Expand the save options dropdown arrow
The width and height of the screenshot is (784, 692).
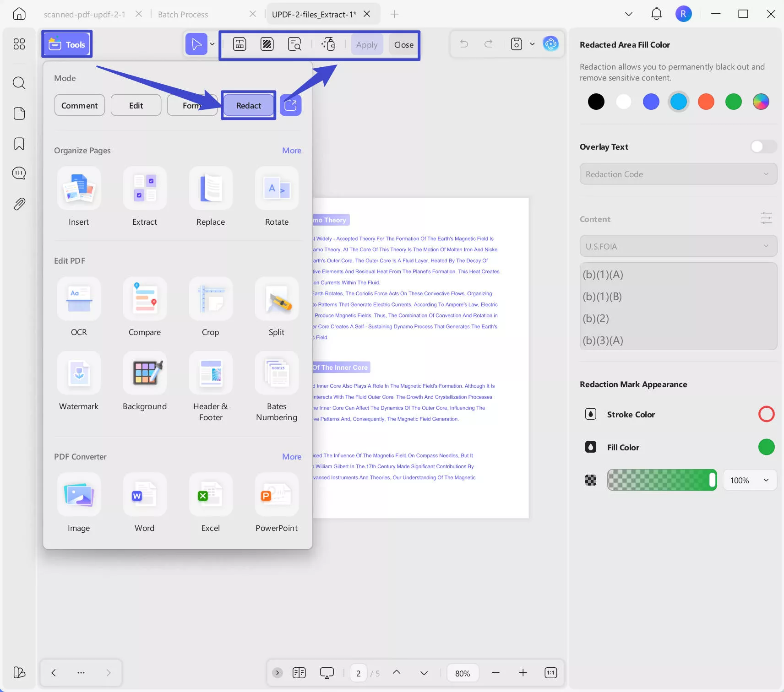click(x=532, y=44)
